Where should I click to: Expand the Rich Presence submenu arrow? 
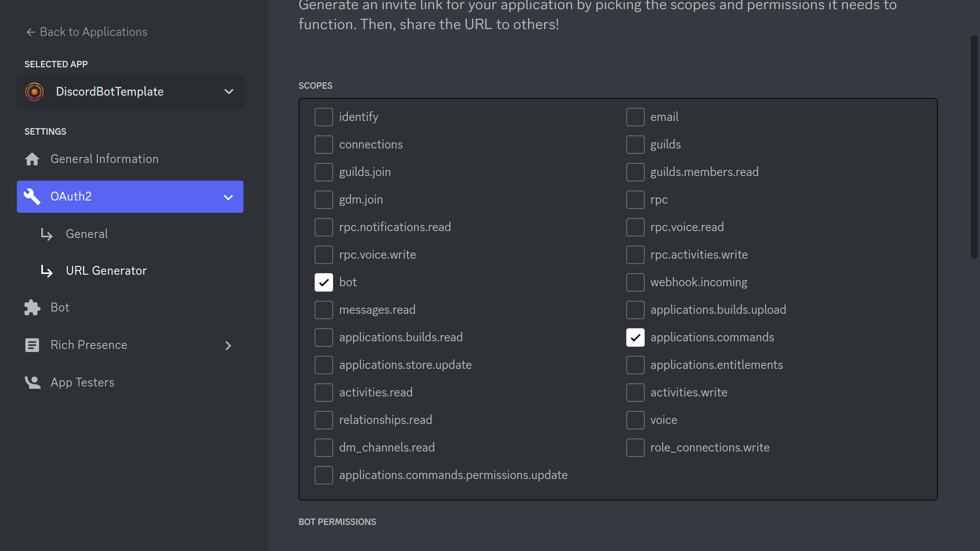[x=228, y=346]
